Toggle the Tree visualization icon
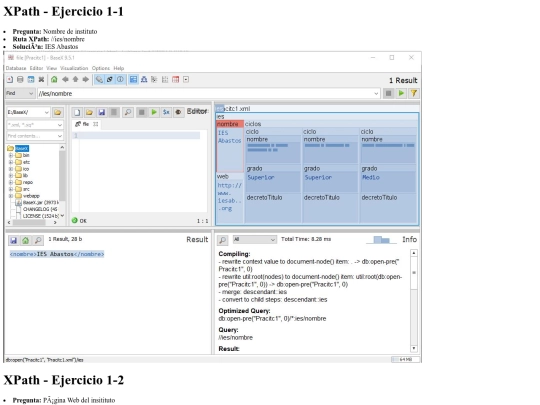540x405 pixels. (144, 80)
